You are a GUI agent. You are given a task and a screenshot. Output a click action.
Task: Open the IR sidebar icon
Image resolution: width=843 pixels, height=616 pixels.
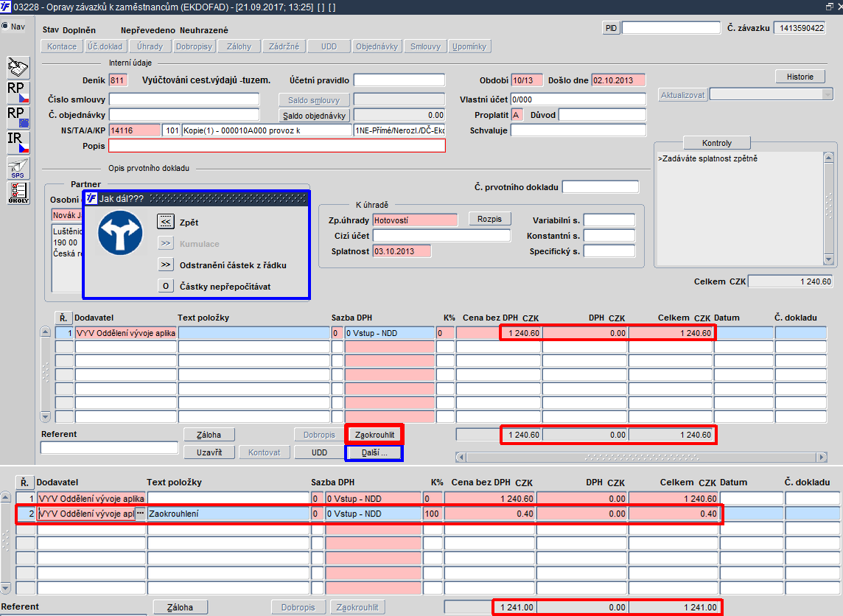pos(18,142)
